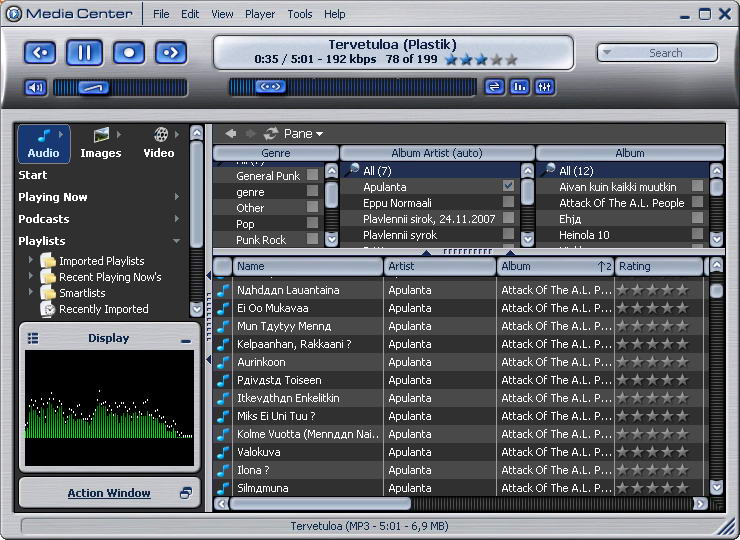
Task: Click the Media Center logo icon
Action: (x=14, y=14)
